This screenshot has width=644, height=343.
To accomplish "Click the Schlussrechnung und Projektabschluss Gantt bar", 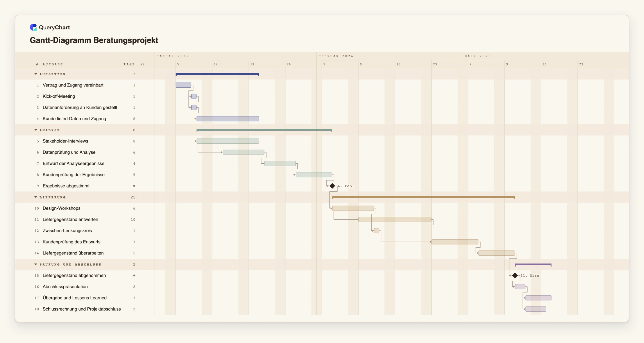I will coord(536,309).
